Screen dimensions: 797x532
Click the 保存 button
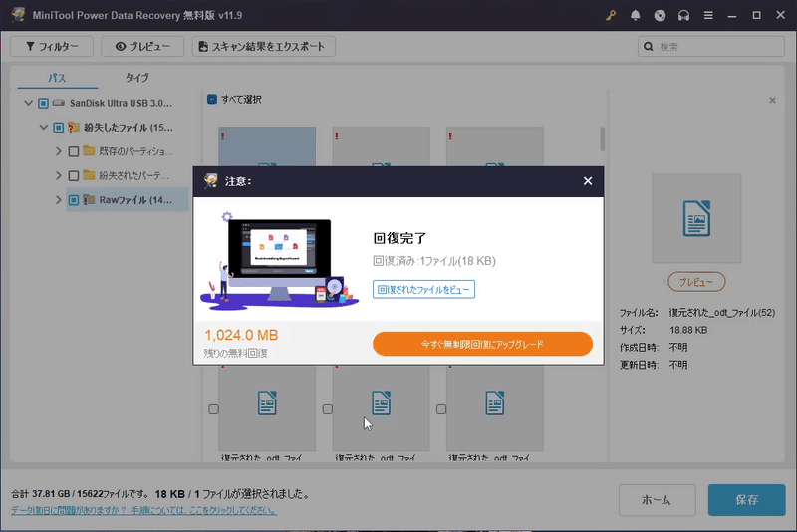pyautogui.click(x=746, y=500)
